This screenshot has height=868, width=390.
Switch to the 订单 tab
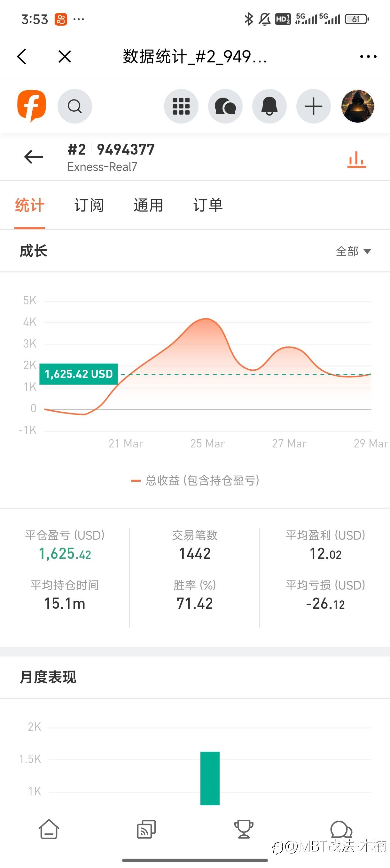pos(208,205)
